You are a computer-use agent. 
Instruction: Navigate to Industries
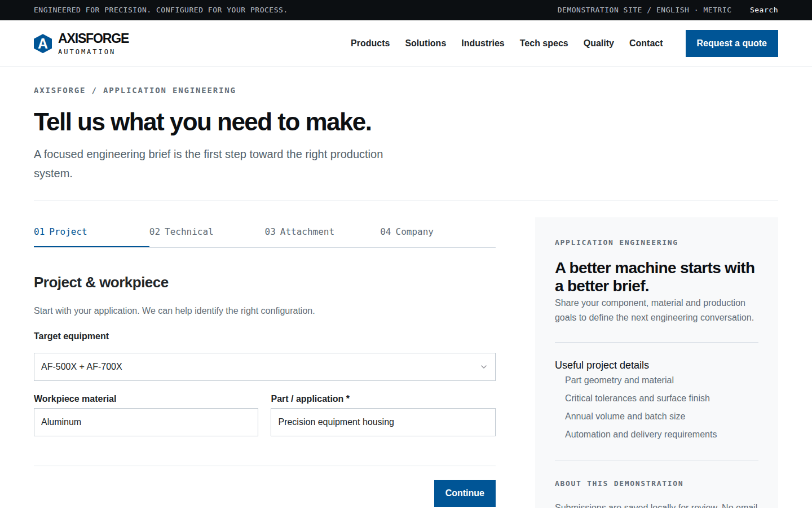tap(483, 43)
